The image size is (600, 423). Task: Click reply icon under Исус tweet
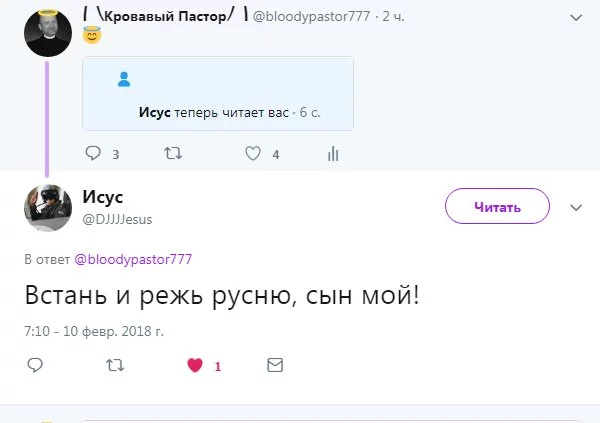[35, 366]
